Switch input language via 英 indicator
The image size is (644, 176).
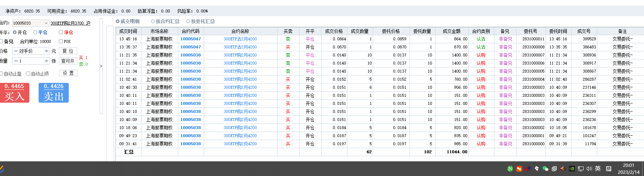598,169
